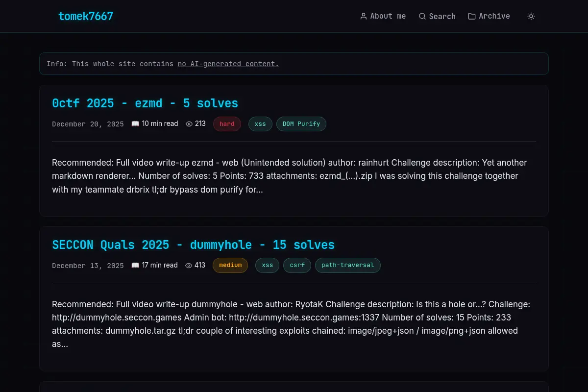Open the Search page

pos(437,16)
